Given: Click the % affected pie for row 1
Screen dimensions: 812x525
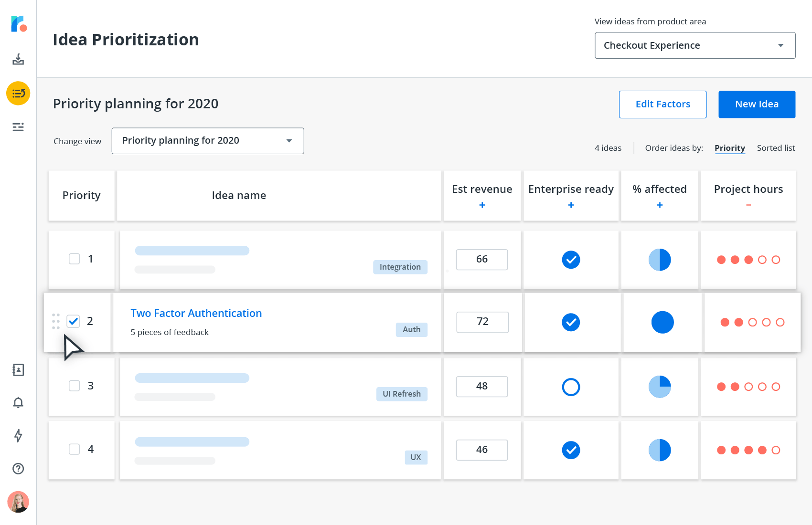Looking at the screenshot, I should (x=660, y=260).
